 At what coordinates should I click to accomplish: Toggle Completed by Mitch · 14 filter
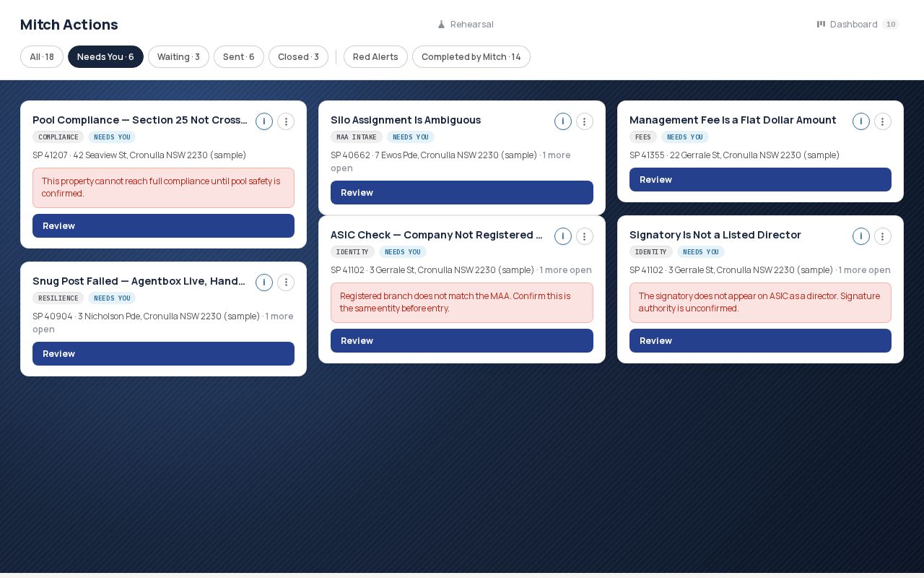coord(471,57)
